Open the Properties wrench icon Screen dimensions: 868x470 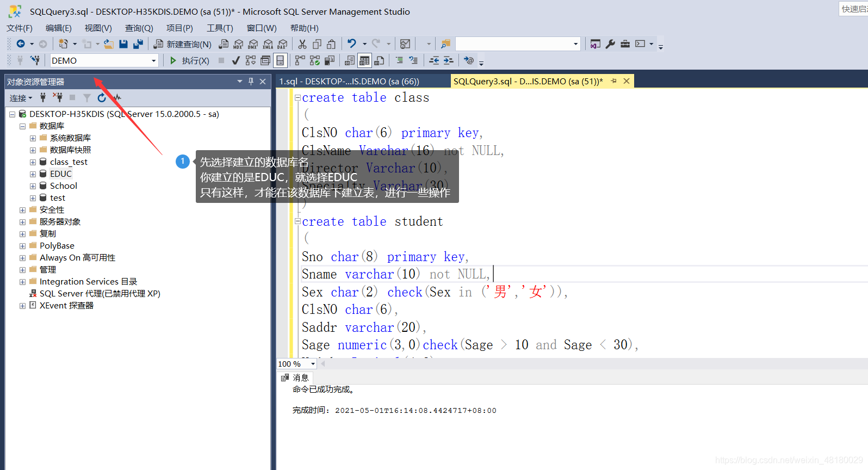point(610,44)
